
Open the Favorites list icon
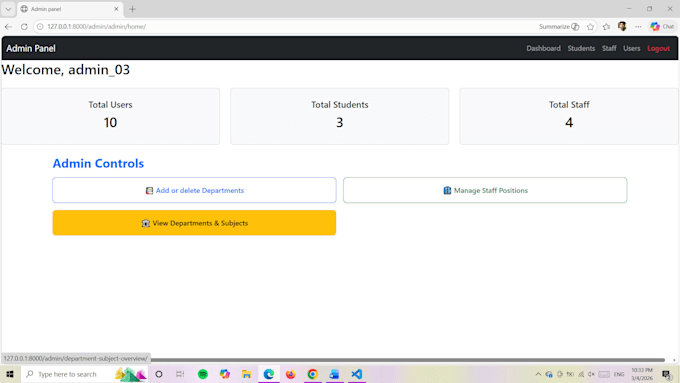tap(606, 26)
